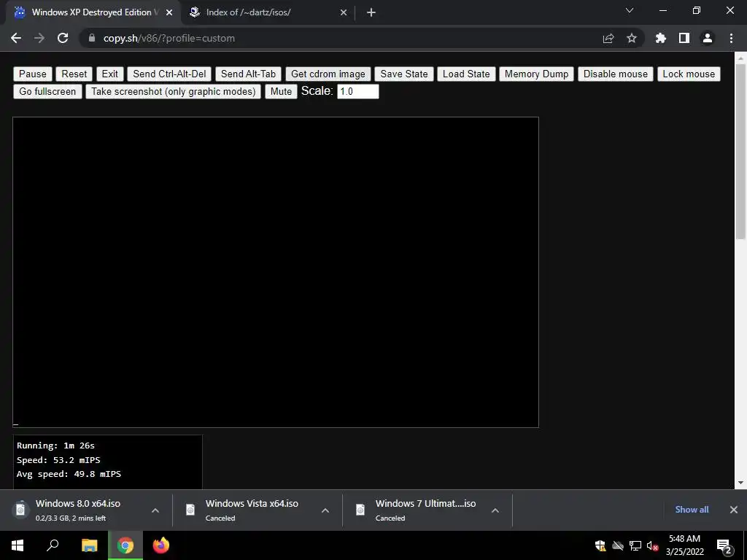View site security lock icon

(92, 38)
